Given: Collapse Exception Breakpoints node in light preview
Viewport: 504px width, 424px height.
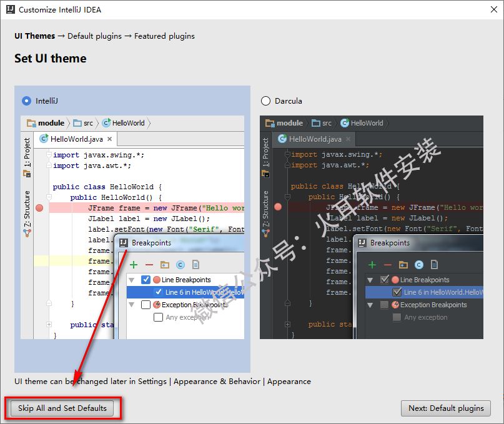Looking at the screenshot, I should click(x=131, y=305).
